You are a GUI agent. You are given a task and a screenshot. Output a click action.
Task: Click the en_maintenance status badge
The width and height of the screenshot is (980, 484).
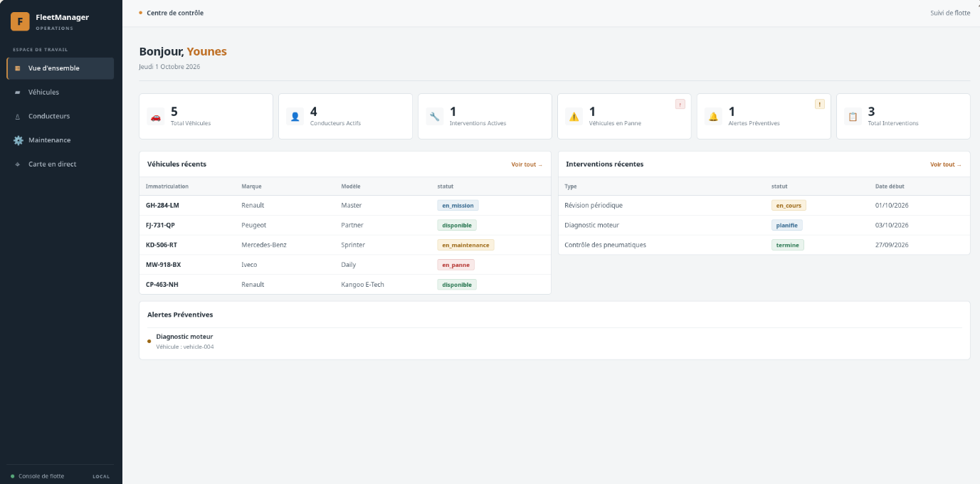point(465,245)
